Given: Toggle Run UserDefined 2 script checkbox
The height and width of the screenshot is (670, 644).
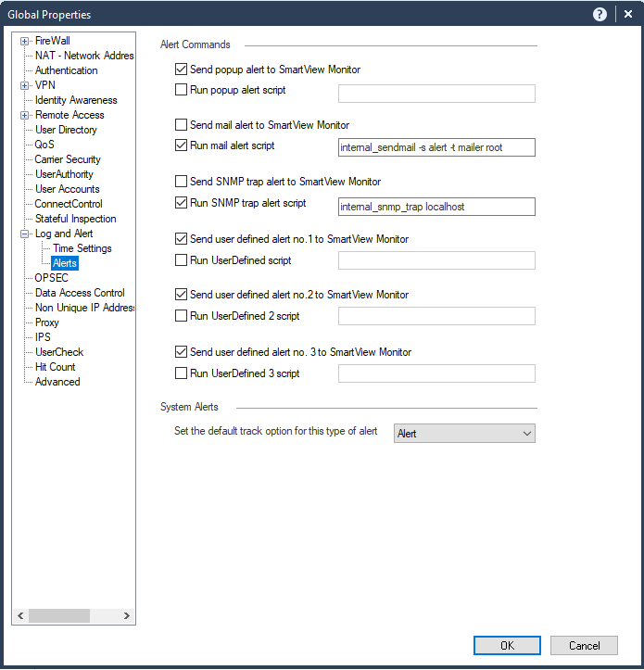Looking at the screenshot, I should click(x=182, y=316).
